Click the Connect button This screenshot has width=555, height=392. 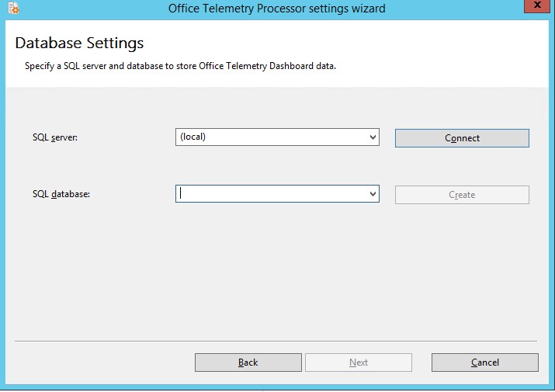click(x=462, y=138)
